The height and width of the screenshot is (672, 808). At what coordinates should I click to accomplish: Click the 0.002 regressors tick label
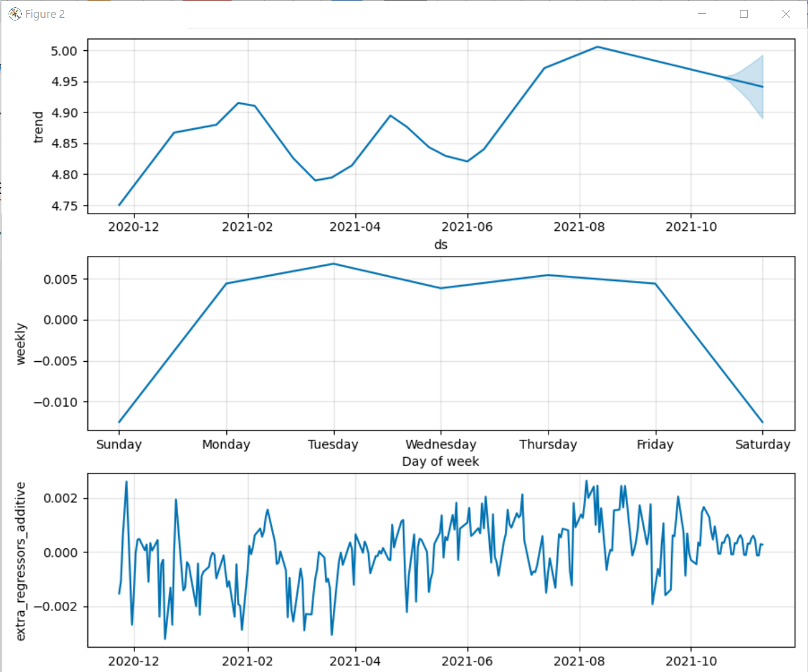pos(61,498)
